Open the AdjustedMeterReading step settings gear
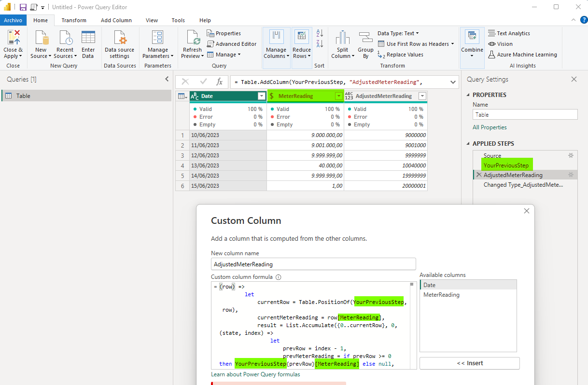 [571, 175]
